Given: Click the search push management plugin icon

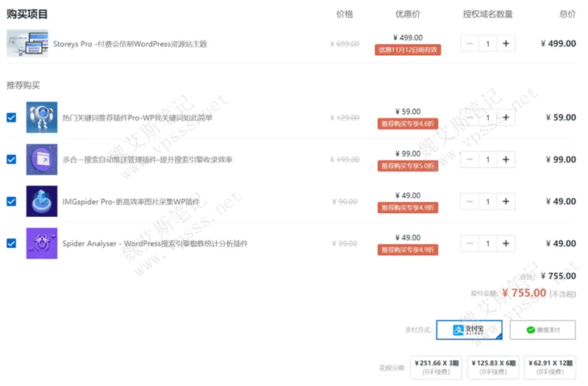Looking at the screenshot, I should (41, 159).
